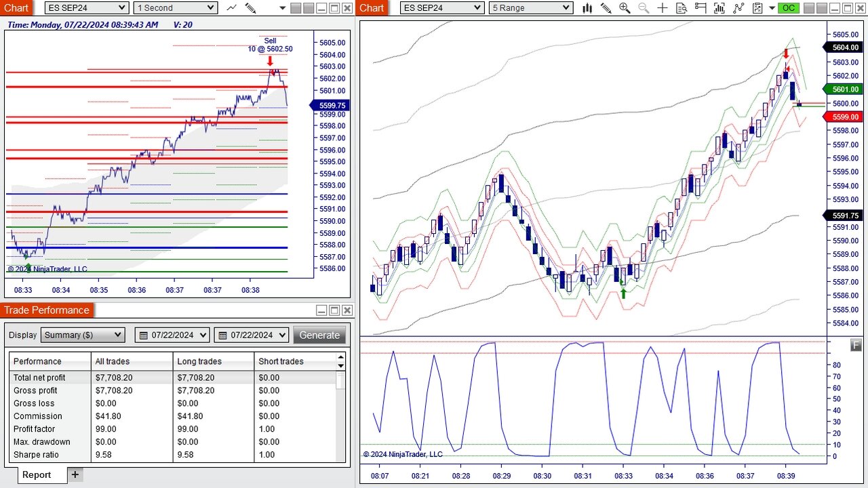Screen dimensions: 868x488
Task: Toggle first link square in 5 Range chart
Action: (x=810, y=8)
